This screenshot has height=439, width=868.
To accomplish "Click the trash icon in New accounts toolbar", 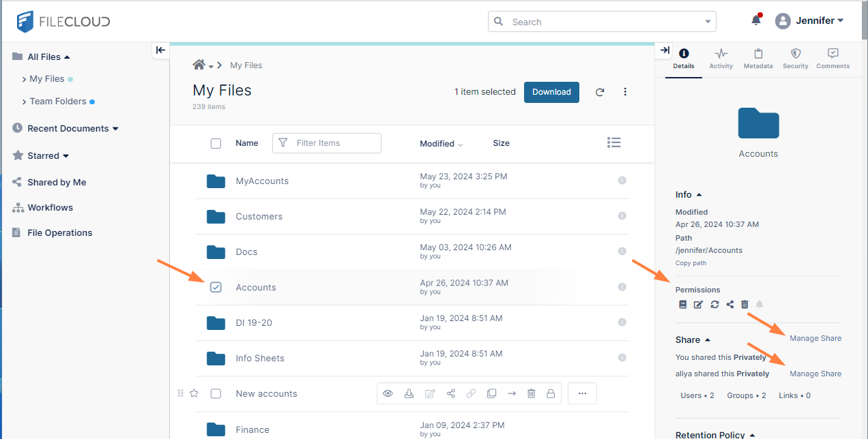I will (531, 393).
